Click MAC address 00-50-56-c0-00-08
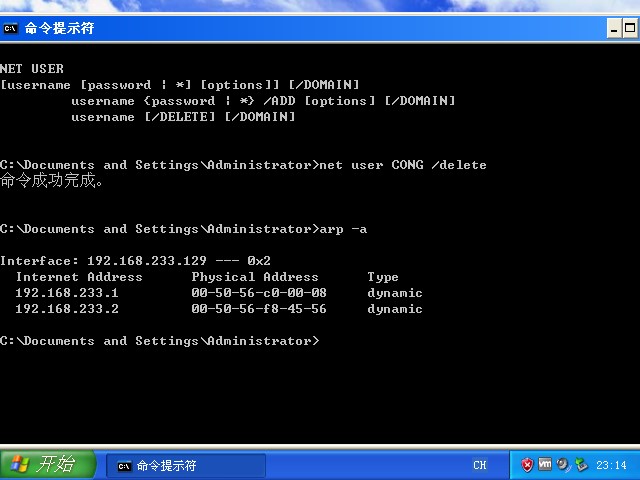 pos(259,293)
